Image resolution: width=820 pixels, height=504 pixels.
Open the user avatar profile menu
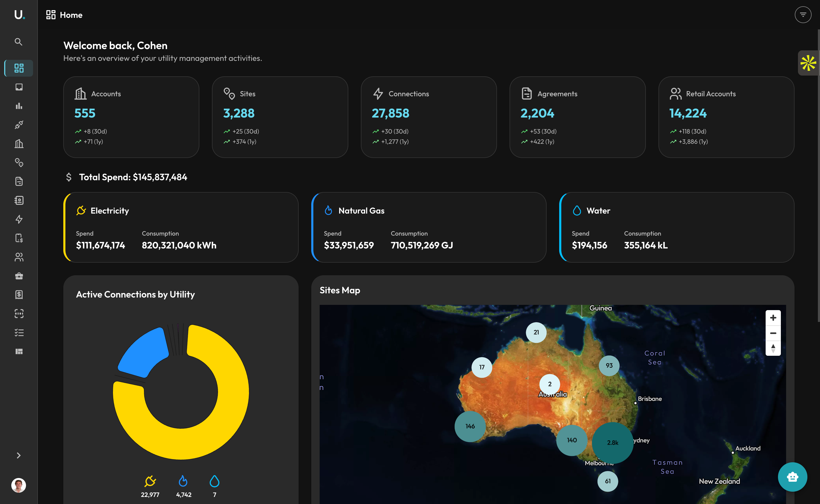[19, 485]
